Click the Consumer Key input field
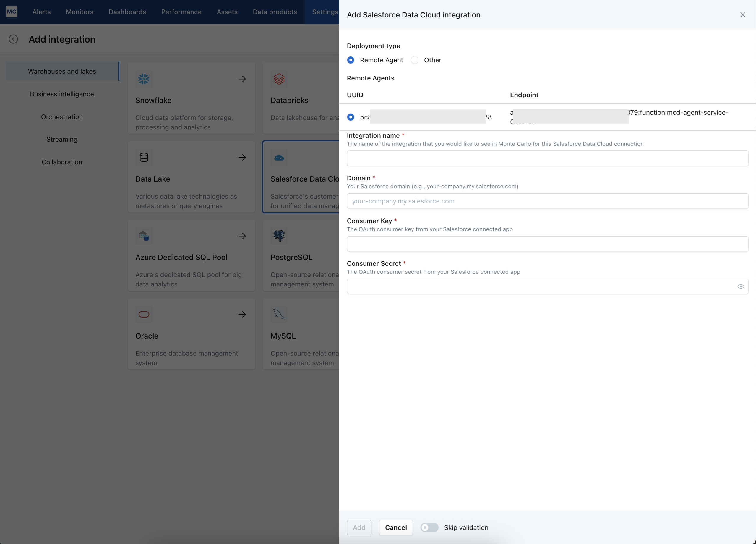Viewport: 756px width, 544px height. tap(547, 244)
